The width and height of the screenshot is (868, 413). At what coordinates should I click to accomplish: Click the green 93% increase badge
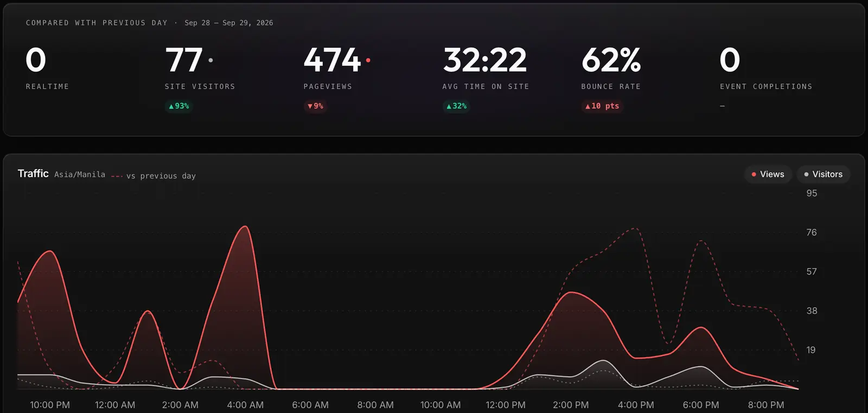(179, 106)
